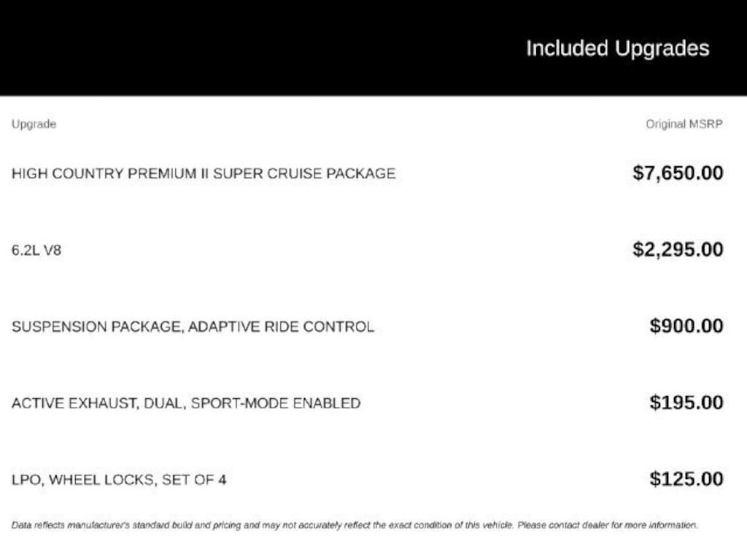Screen dimensions: 747x560
Task: Click the data disclaimer footnote text
Action: (355, 525)
